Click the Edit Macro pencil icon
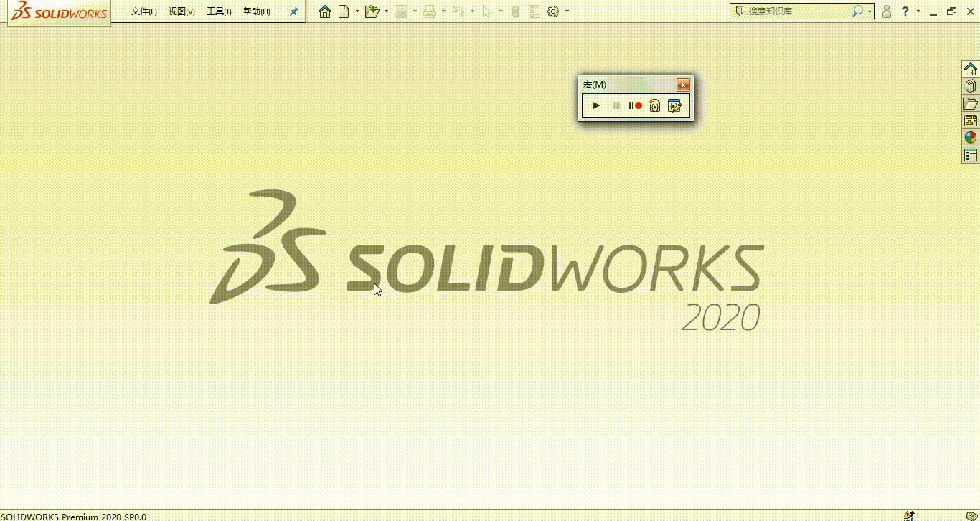Screen dimensions: 980x521 (674, 105)
